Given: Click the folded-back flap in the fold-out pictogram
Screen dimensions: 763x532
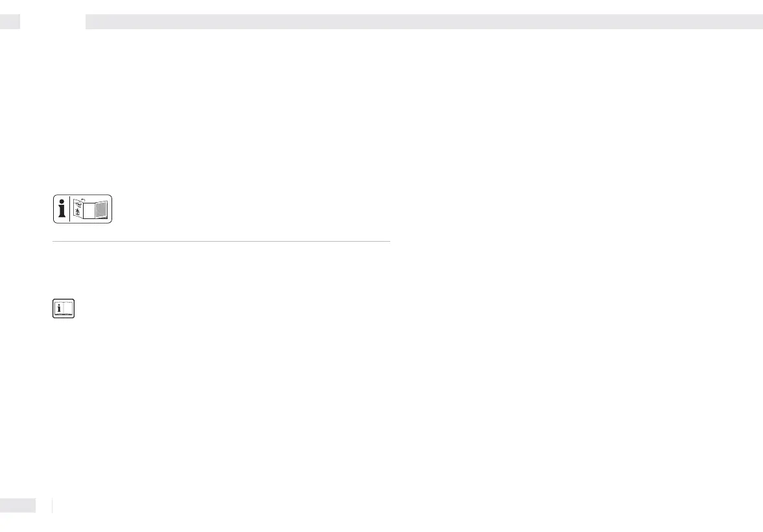Looking at the screenshot, I should tap(77, 208).
